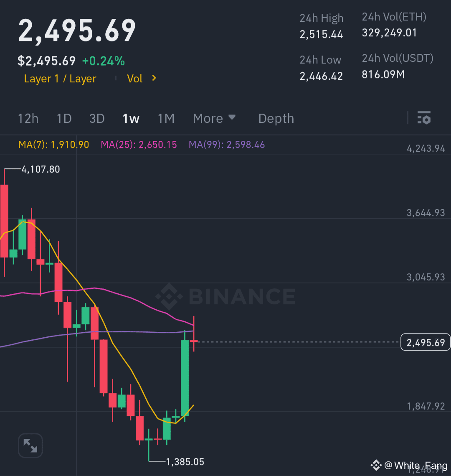The height and width of the screenshot is (476, 451).
Task: Switch to the 3D timeframe
Action: [x=97, y=118]
